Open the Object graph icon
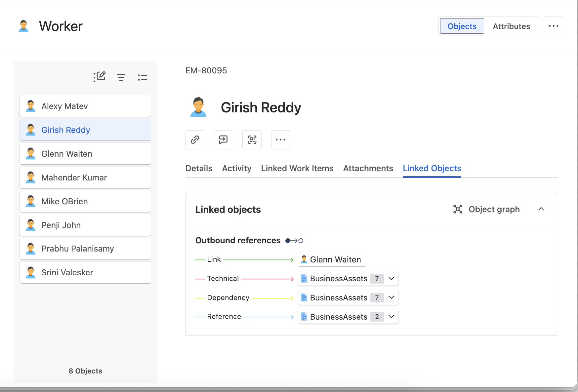 coord(458,209)
